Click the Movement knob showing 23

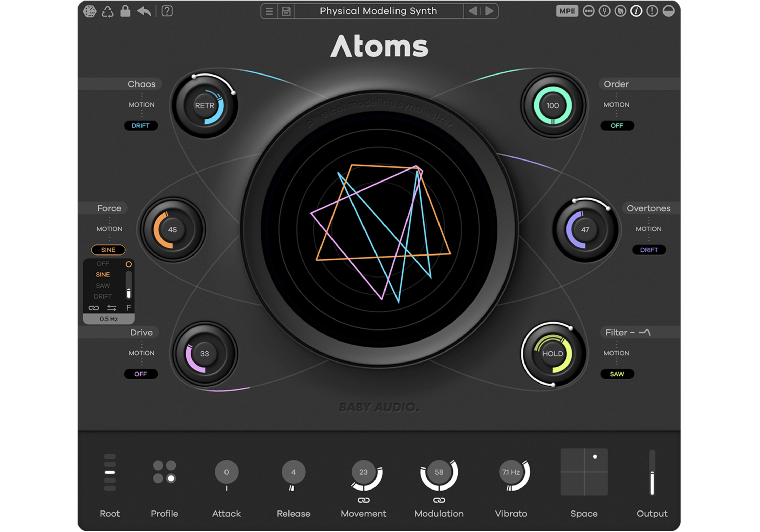pyautogui.click(x=364, y=472)
